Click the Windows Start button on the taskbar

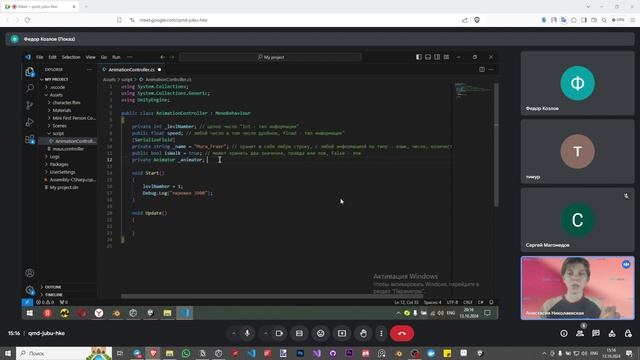8,353
